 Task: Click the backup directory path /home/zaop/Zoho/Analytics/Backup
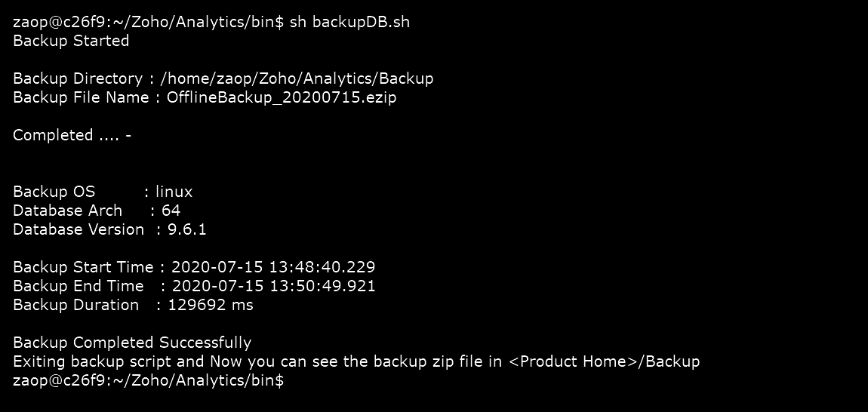[297, 78]
